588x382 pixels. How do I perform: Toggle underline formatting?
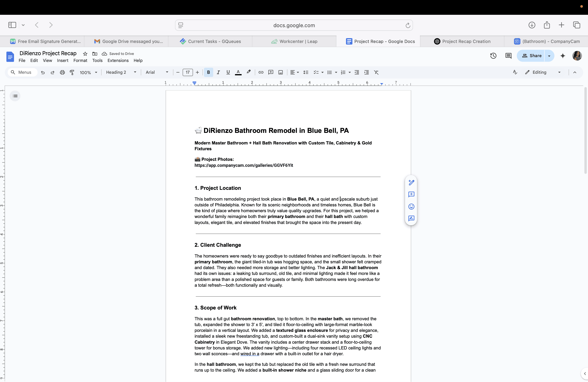pos(228,72)
